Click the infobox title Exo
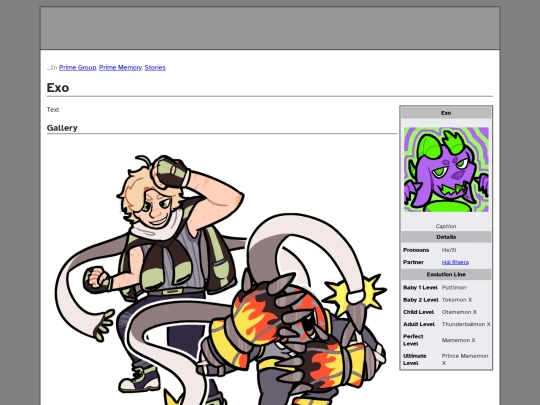 click(446, 113)
